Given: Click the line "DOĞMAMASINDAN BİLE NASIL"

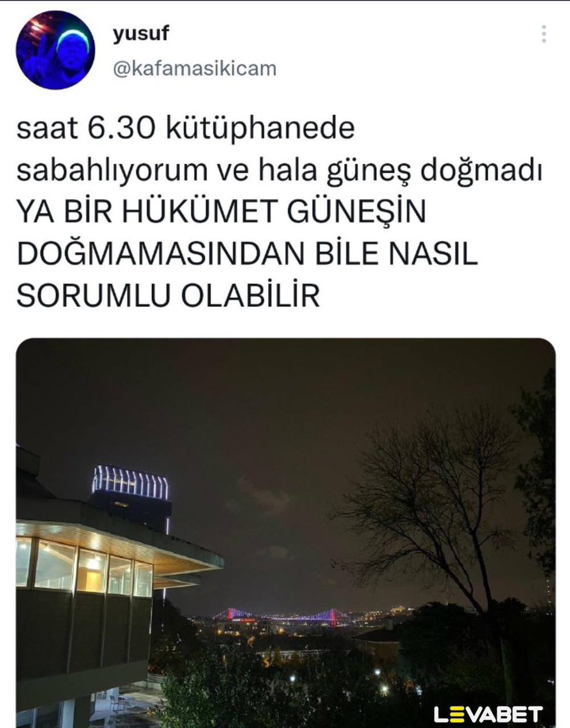Looking at the screenshot, I should [247, 254].
